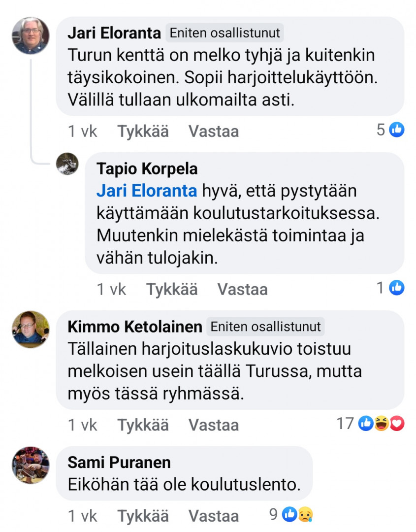Click the like reaction icon on Jari's comment
This screenshot has width=416, height=532.
[x=397, y=130]
